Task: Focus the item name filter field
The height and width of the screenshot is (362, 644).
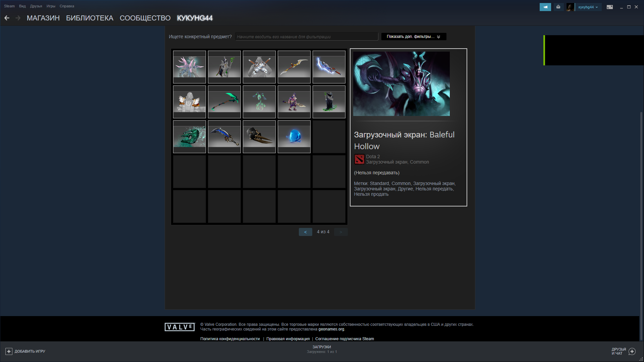Action: pos(307,37)
